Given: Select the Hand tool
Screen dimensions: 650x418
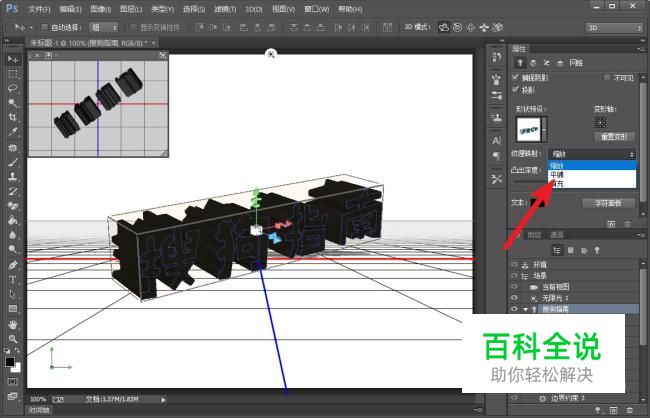Looking at the screenshot, I should (x=12, y=324).
